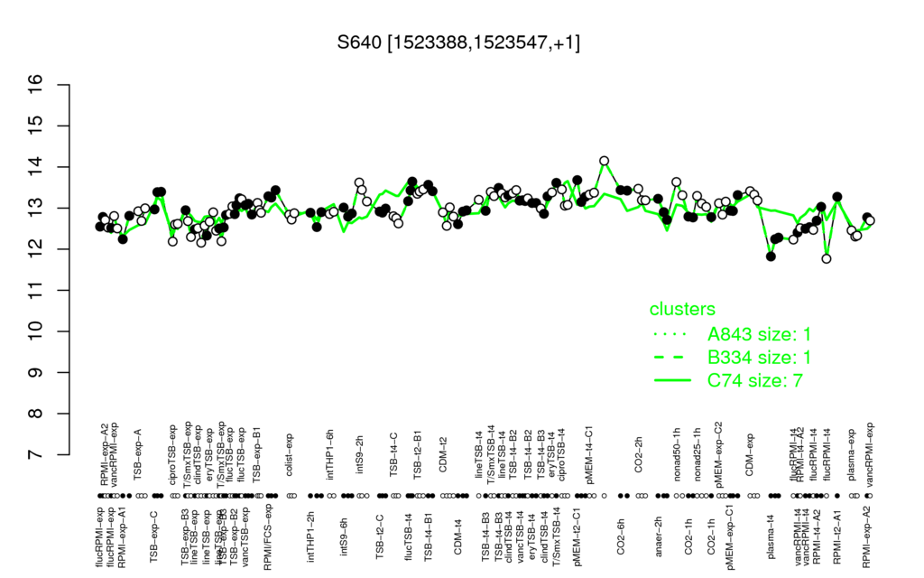924x578 pixels.
Task: Click the plot title S640 [1523388,1523547,+1]
Action: point(458,42)
